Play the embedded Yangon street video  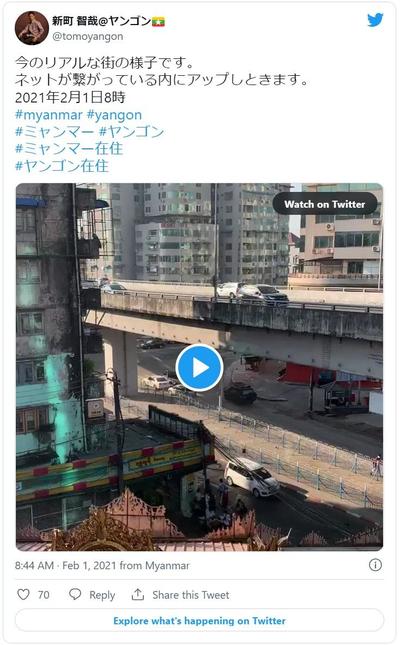pyautogui.click(x=200, y=367)
